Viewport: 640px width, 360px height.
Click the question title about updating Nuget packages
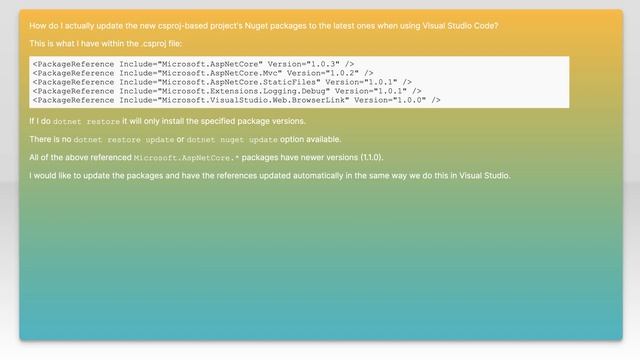point(264,26)
